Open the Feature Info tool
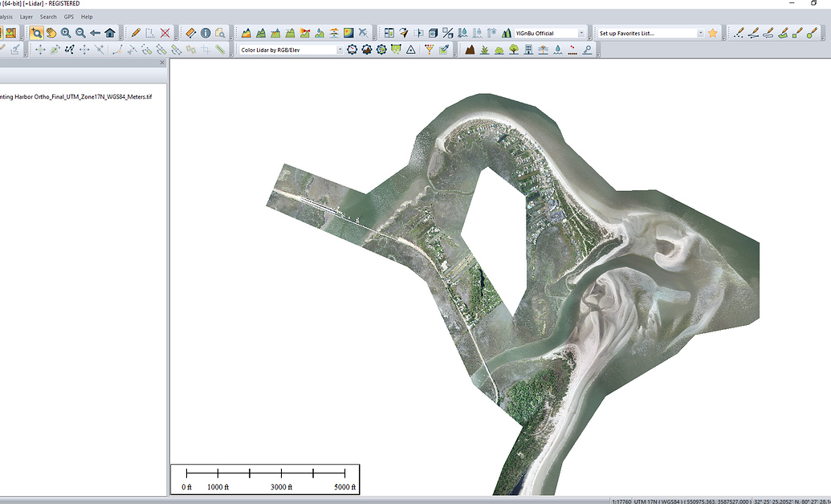 pyautogui.click(x=205, y=33)
